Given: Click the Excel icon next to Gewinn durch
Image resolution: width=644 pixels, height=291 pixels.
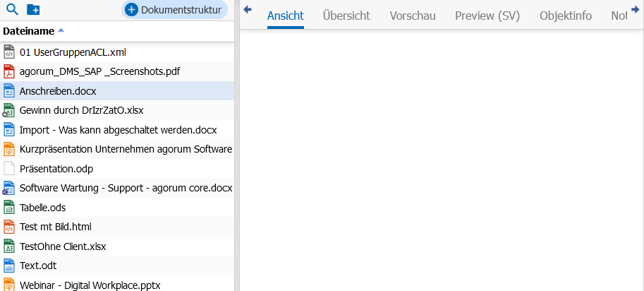Looking at the screenshot, I should tap(9, 110).
